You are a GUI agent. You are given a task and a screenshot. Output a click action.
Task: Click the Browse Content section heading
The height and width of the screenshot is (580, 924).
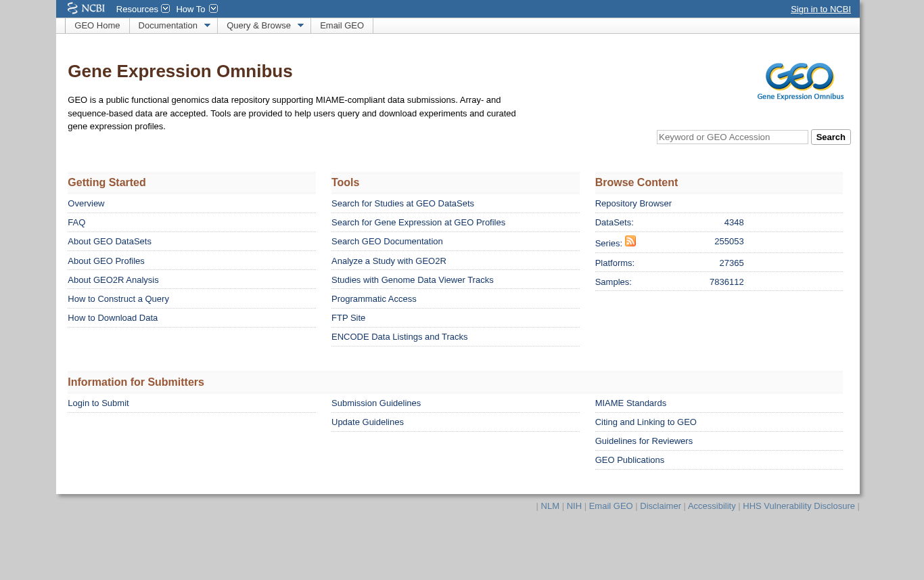(637, 183)
